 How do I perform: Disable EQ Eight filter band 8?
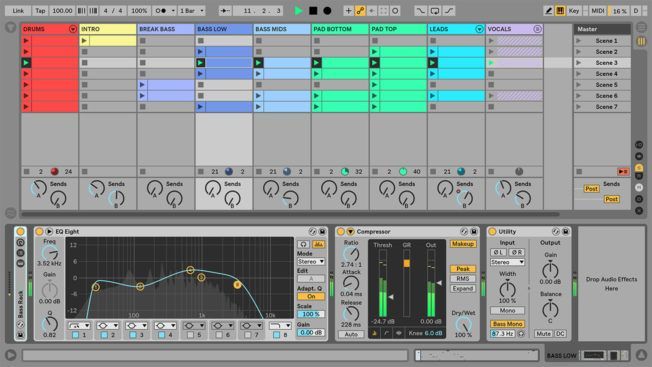tap(277, 335)
